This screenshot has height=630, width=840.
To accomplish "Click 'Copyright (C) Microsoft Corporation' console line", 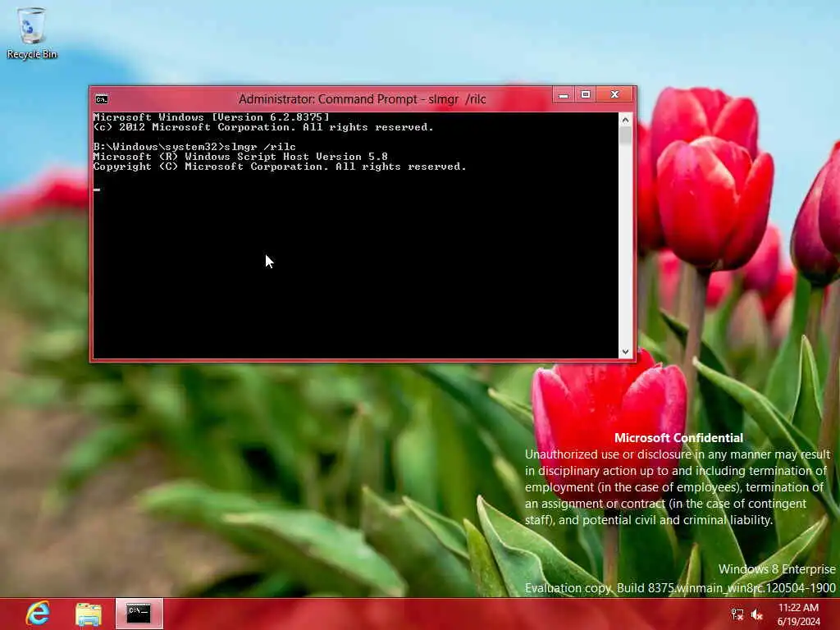I will tap(280, 167).
